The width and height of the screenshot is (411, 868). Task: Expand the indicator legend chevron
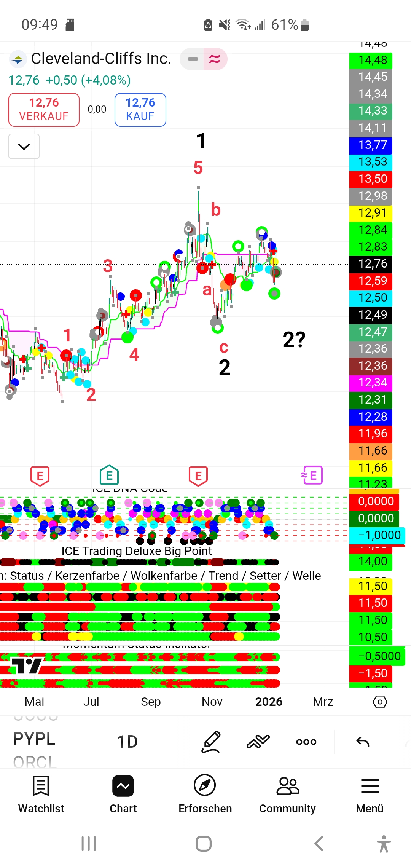[24, 147]
